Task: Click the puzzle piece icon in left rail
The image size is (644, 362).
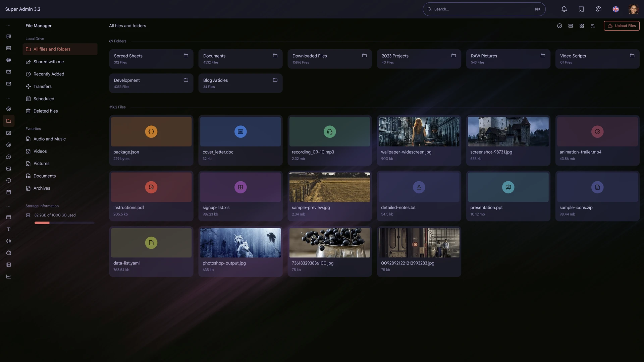Action: pos(9,253)
